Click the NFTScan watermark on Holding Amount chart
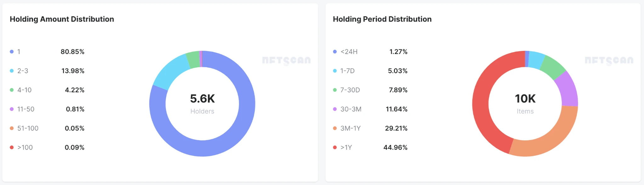The width and height of the screenshot is (644, 185). tap(286, 60)
